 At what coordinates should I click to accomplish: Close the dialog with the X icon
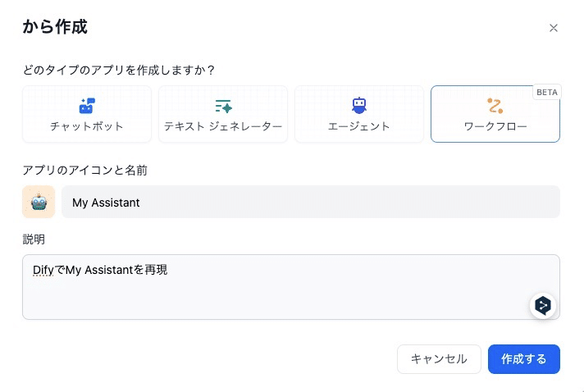pos(554,28)
